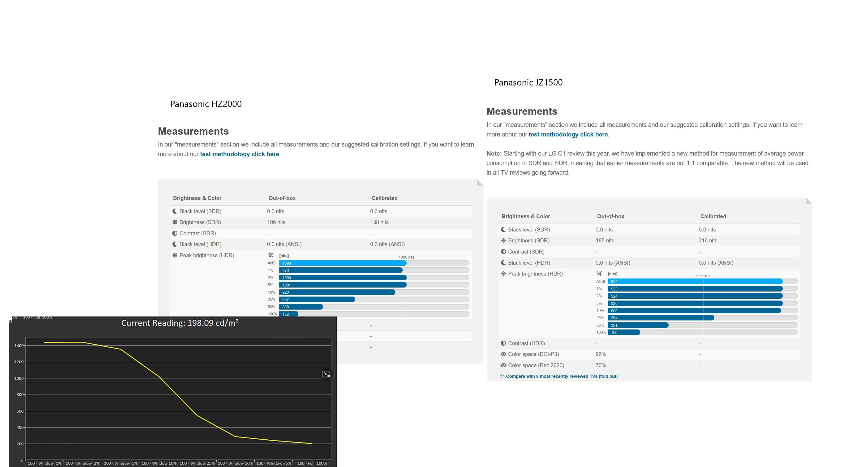Screen dimensions: 868x467
Task: Click the '500 nits' marker label above the JZ1500 bars
Action: [703, 276]
